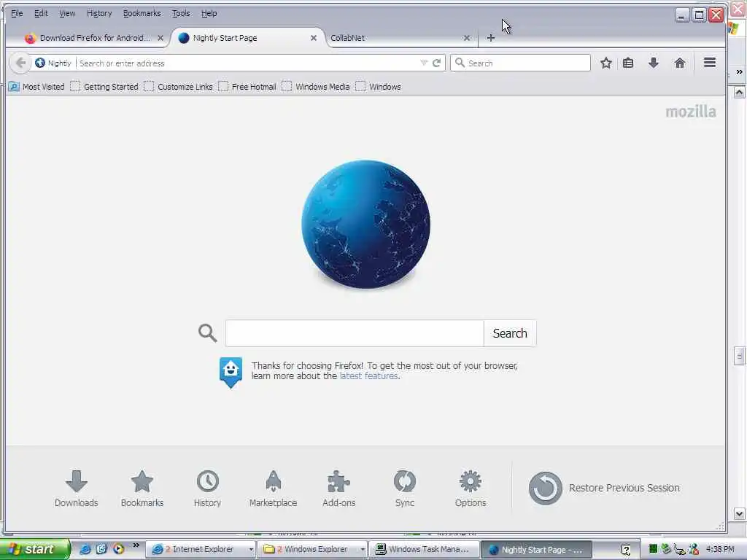
Task: Expand hidden chevron right of the window
Action: (x=739, y=72)
